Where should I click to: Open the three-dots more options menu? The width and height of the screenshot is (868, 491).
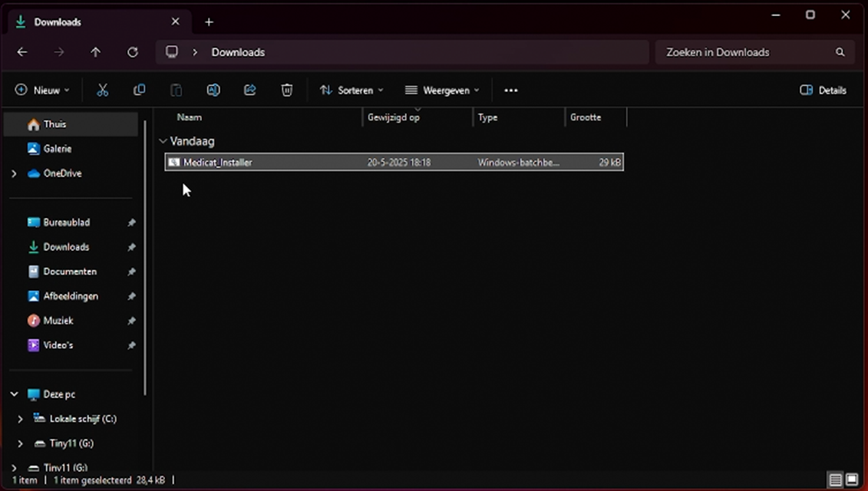[x=511, y=91]
